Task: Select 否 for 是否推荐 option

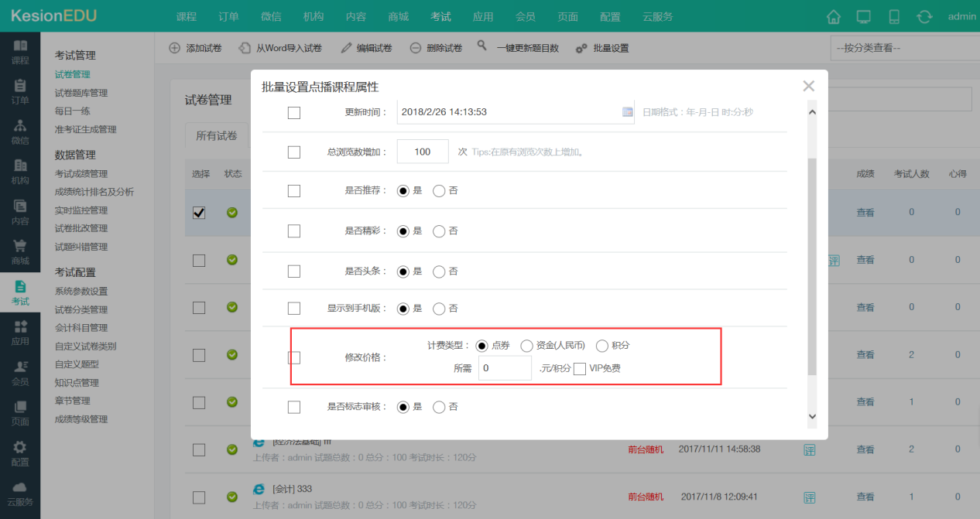Action: point(439,190)
